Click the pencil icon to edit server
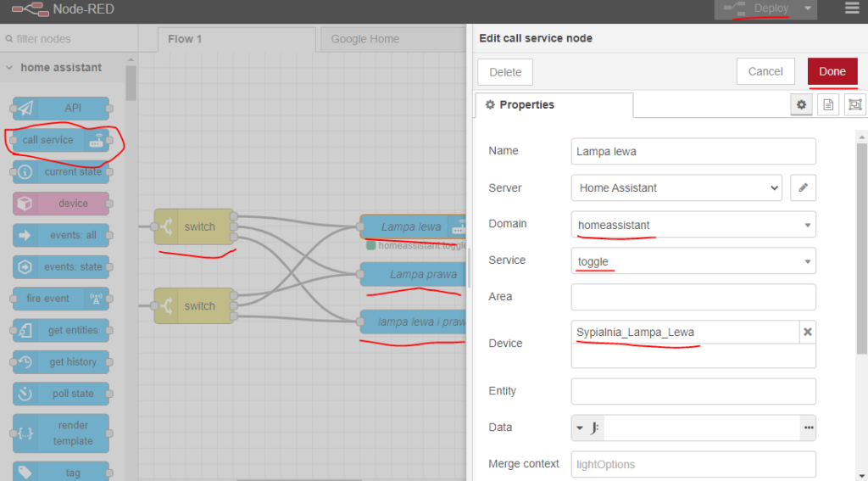 click(x=803, y=187)
